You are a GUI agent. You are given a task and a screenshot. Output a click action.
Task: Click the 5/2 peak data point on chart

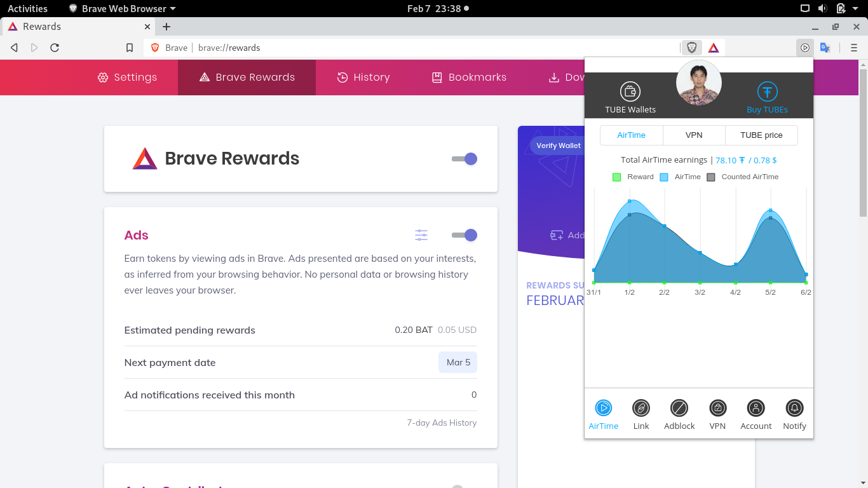(771, 210)
